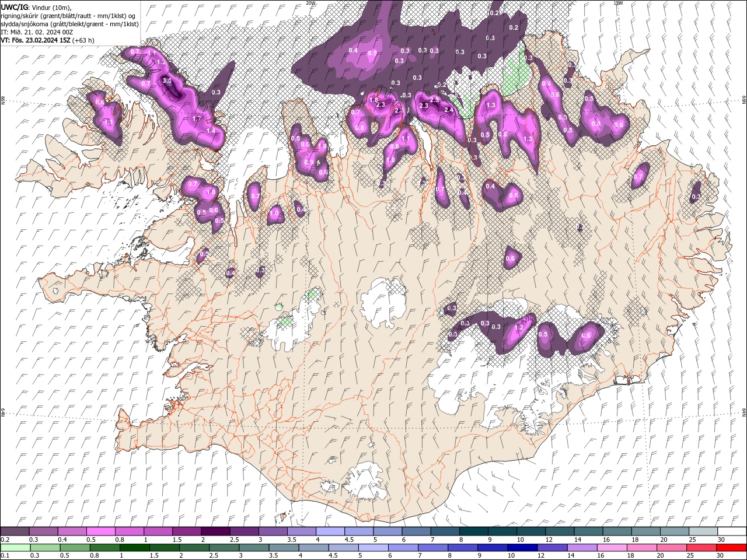Select the deep blue 10–12 lower legend swatch
747x560 pixels.
coord(522,548)
